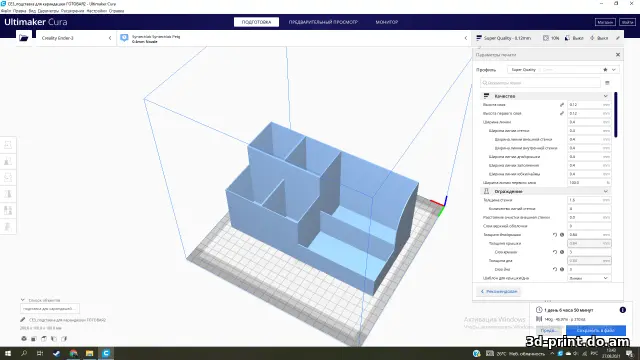Close the print settings panel

[618, 55]
